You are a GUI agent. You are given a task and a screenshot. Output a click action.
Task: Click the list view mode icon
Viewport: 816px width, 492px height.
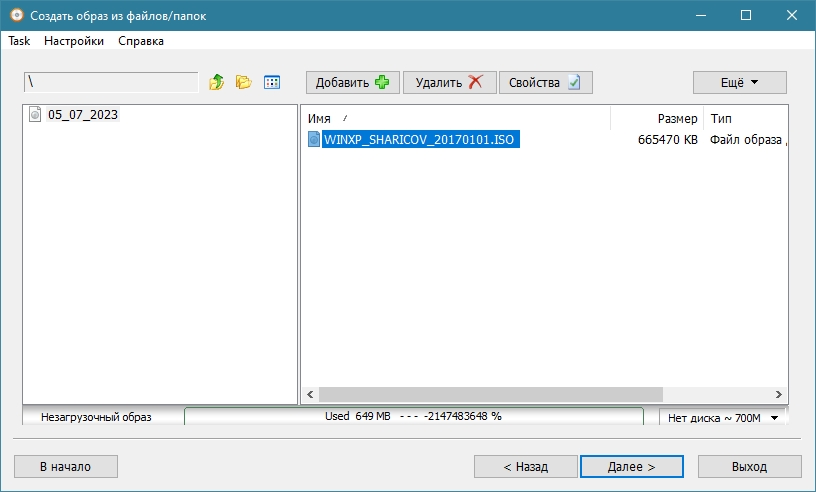coord(272,82)
